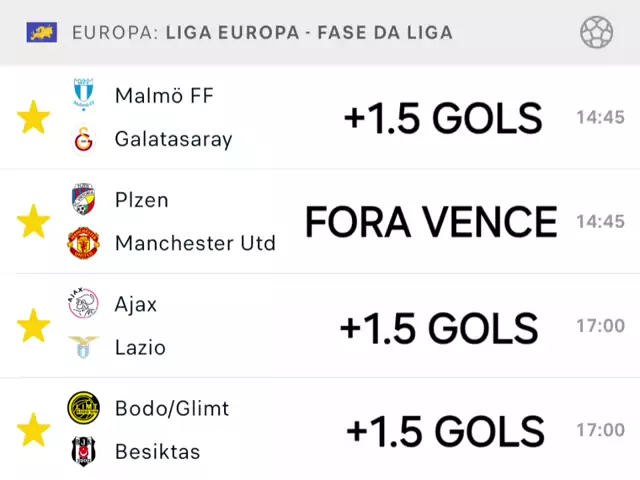The width and height of the screenshot is (640, 480).
Task: Select the +1.5 GOLS tip for Ajax match
Action: pyautogui.click(x=439, y=327)
